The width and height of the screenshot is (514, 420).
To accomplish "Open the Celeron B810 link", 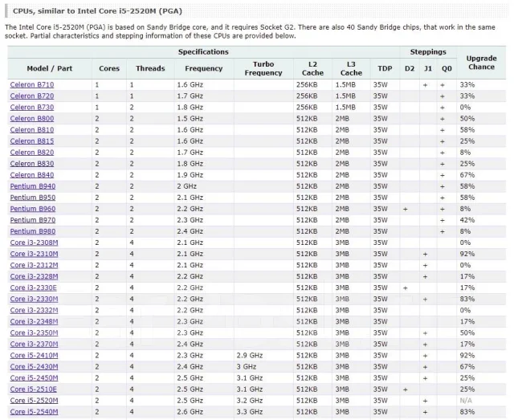I will [32, 130].
